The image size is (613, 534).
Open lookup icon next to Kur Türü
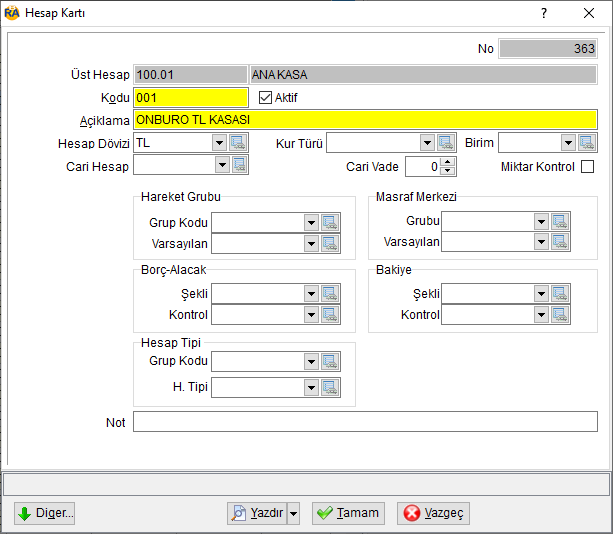point(446,143)
